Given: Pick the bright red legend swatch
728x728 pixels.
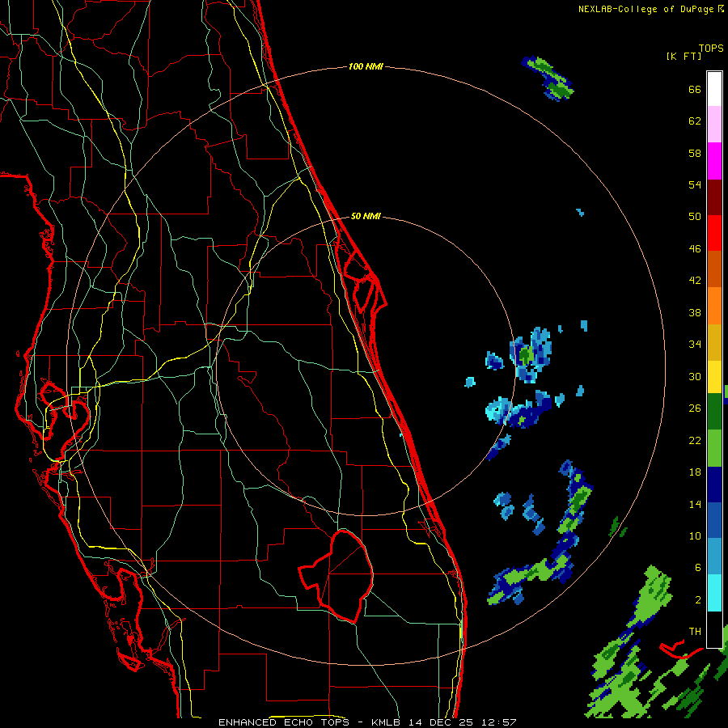Looking at the screenshot, I should [714, 233].
